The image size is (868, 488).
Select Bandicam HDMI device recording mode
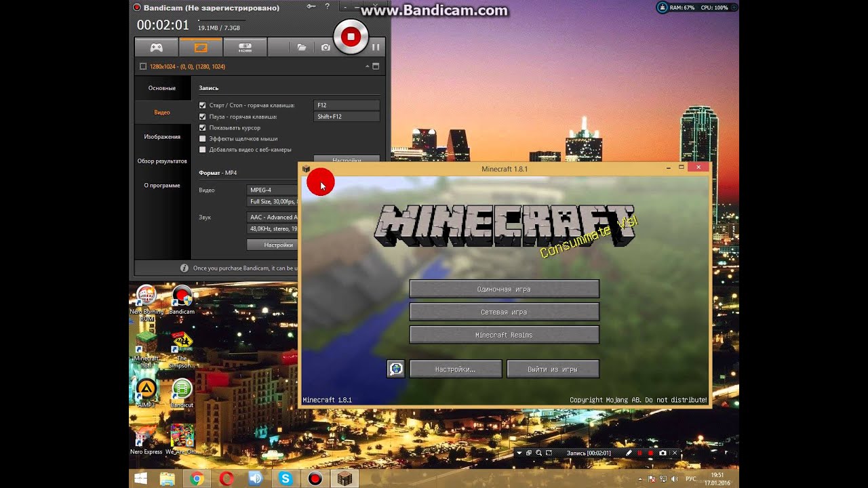(x=245, y=47)
